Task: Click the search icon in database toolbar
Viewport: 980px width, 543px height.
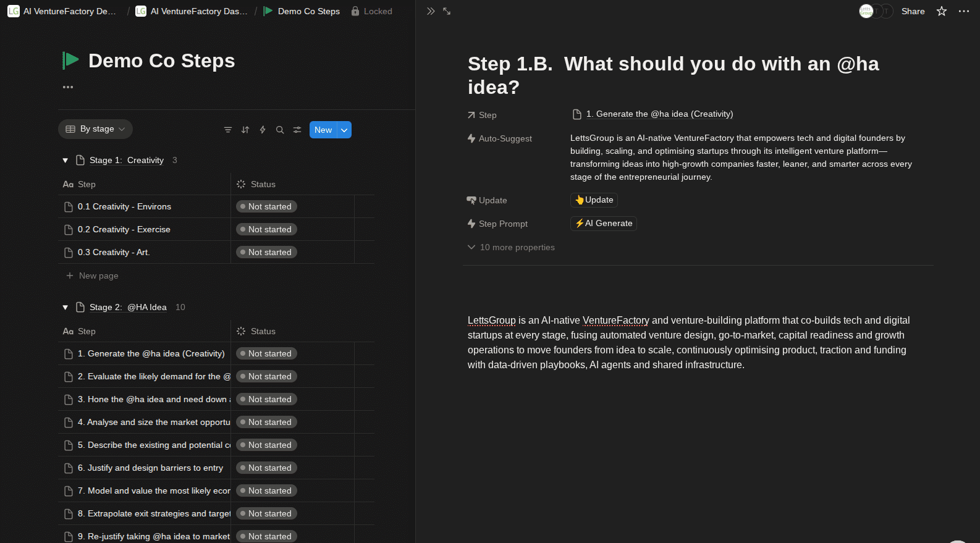Action: 280,130
